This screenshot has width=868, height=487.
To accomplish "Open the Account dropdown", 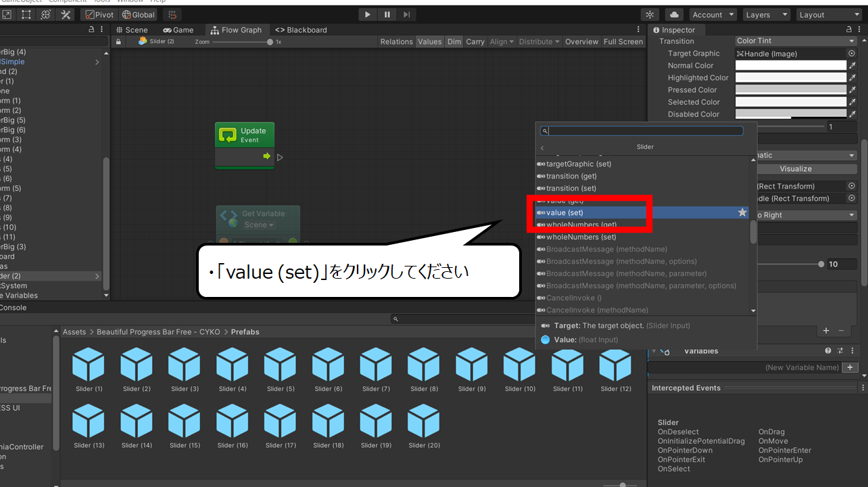I will tap(713, 14).
